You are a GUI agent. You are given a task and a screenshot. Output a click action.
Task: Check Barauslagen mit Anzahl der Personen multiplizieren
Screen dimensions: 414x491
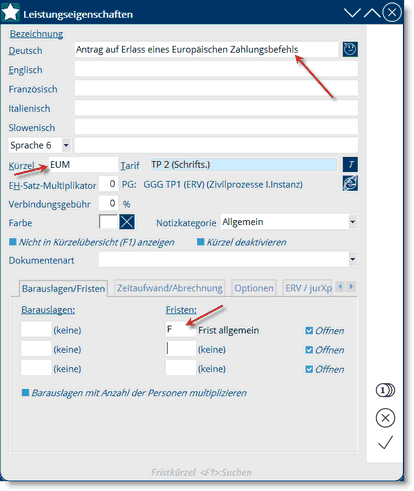(25, 393)
